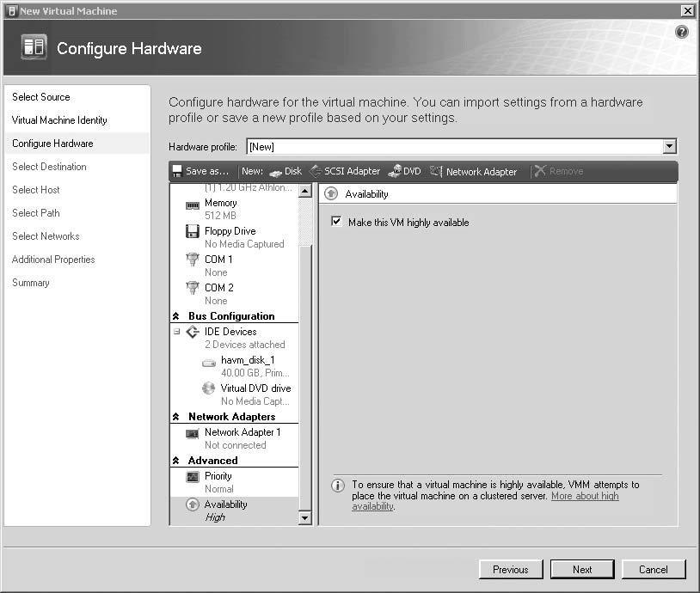Select the havm_disk_1 disk icon
This screenshot has height=593, width=700.
[208, 363]
